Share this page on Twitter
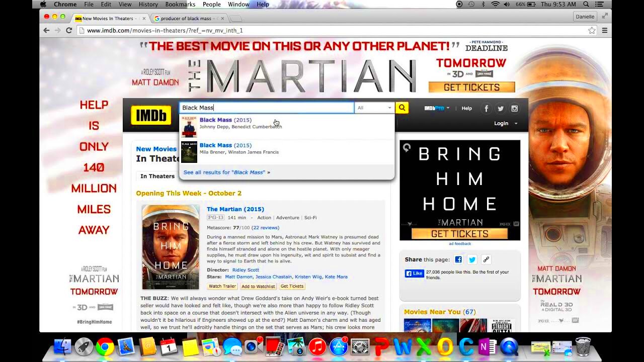This screenshot has height=362, width=644. [472, 259]
